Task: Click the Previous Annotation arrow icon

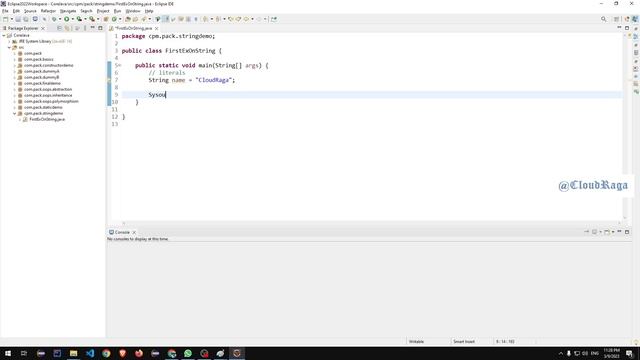Action: point(218,19)
